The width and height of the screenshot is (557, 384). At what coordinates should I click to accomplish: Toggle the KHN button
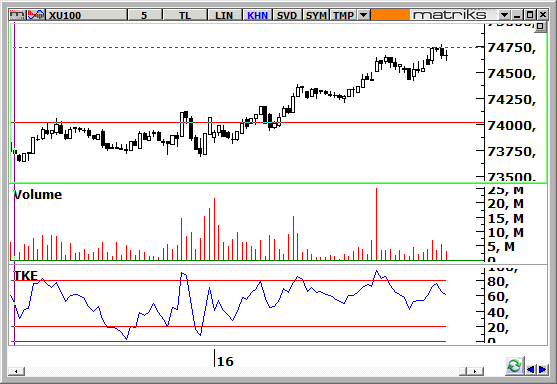tap(258, 15)
